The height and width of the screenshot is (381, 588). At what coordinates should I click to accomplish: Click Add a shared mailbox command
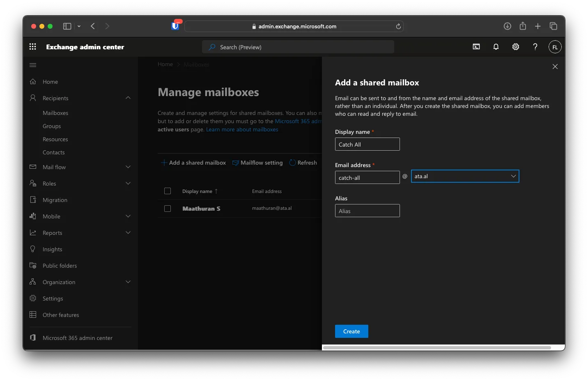click(x=193, y=163)
